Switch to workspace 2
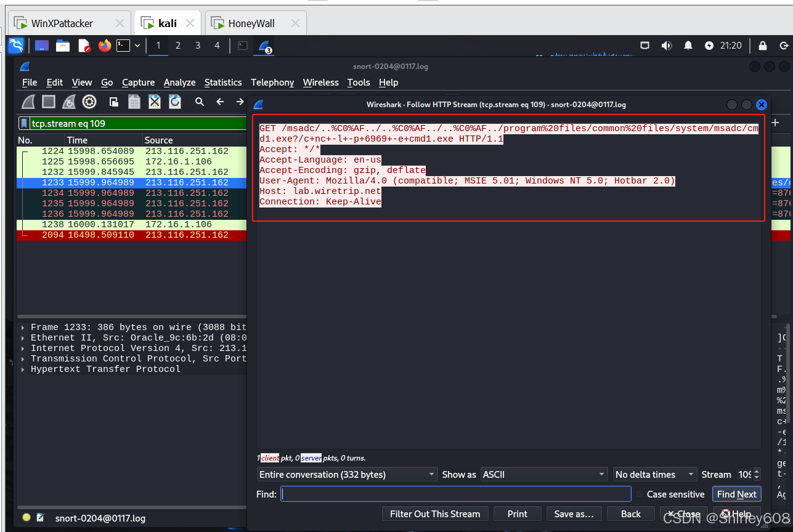793x532 pixels. 178,45
